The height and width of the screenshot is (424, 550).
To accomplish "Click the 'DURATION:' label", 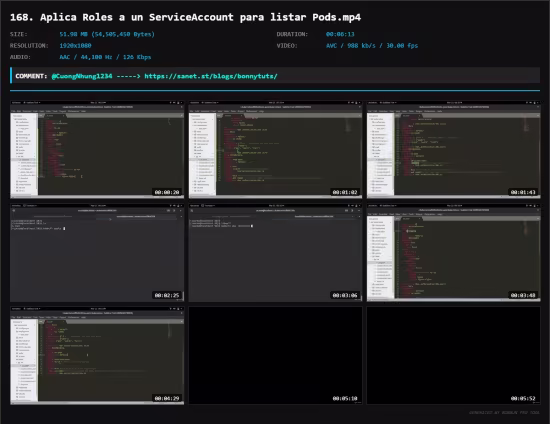I will (292, 34).
